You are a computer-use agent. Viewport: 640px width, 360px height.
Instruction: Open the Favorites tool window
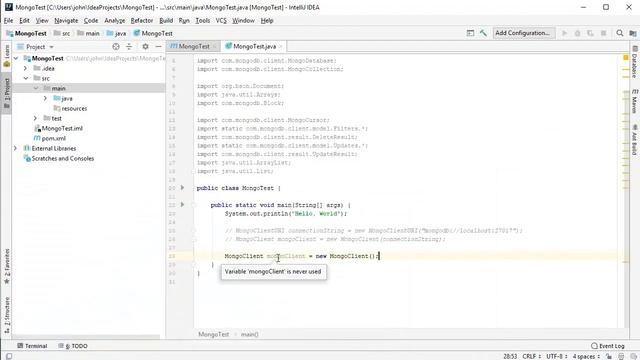pyautogui.click(x=7, y=267)
